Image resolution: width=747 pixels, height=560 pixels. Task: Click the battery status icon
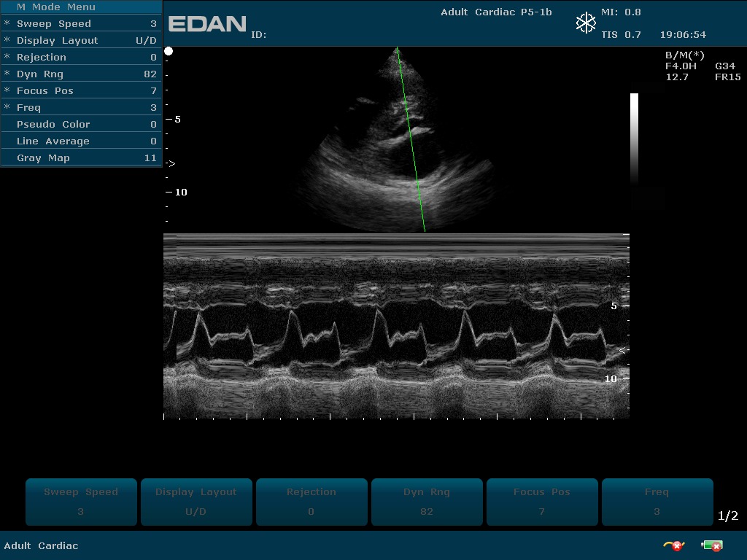tap(711, 545)
